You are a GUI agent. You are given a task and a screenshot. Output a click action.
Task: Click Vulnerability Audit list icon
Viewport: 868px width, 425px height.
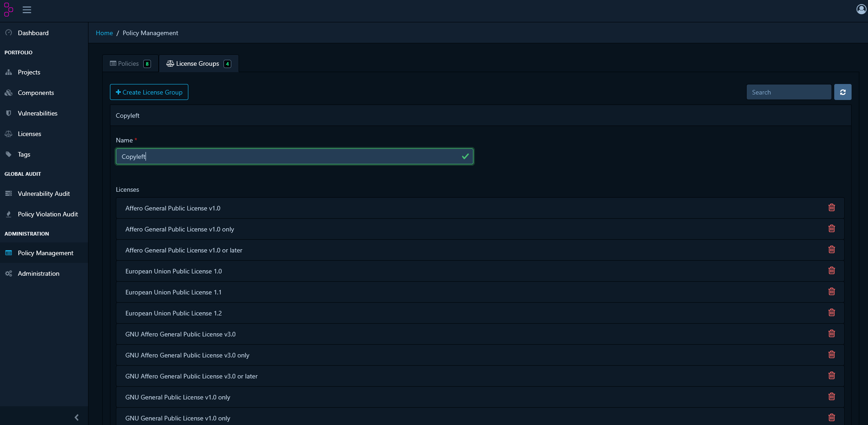(9, 194)
